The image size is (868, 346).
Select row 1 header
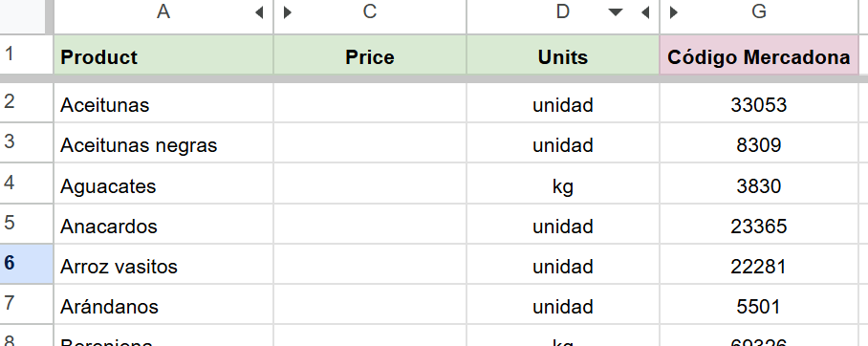(26, 54)
